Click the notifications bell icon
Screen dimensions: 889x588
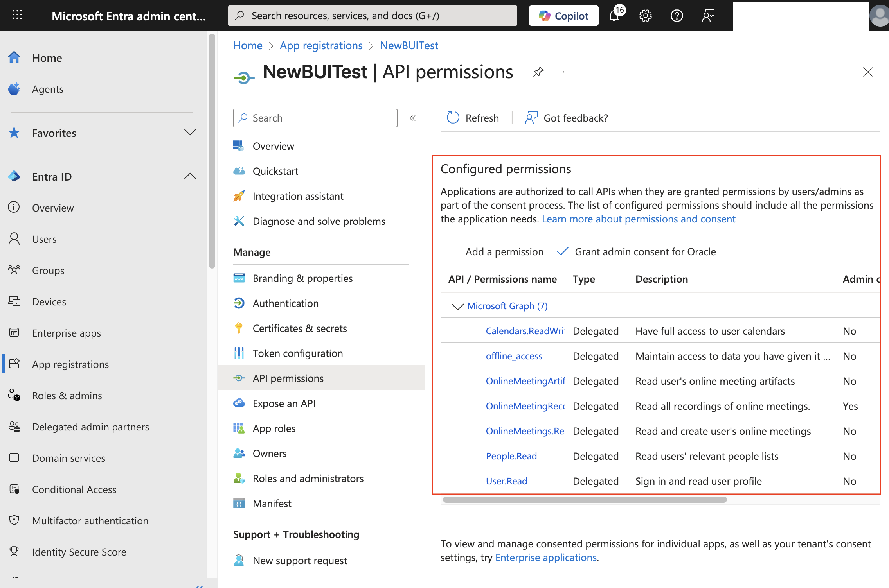coord(615,16)
